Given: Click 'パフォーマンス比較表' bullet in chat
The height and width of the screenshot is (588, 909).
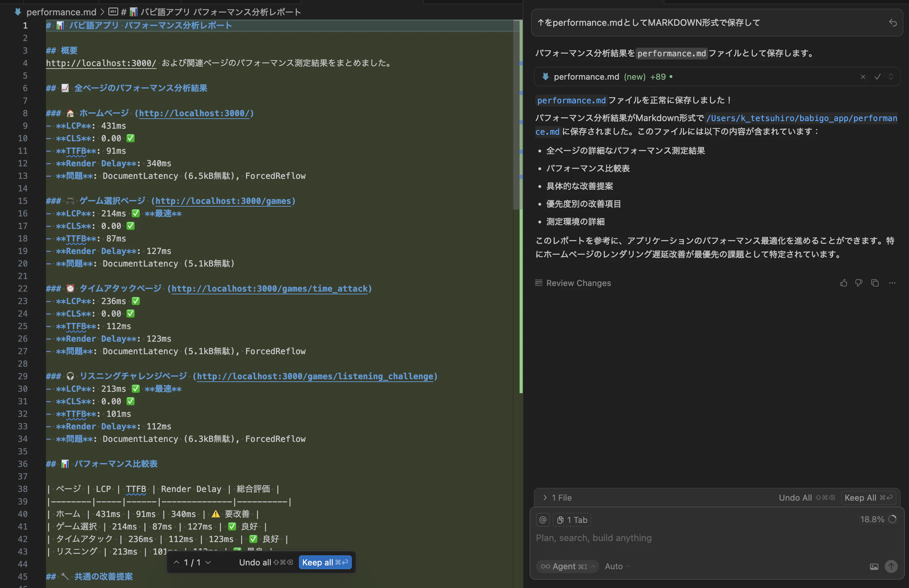Looking at the screenshot, I should click(588, 168).
